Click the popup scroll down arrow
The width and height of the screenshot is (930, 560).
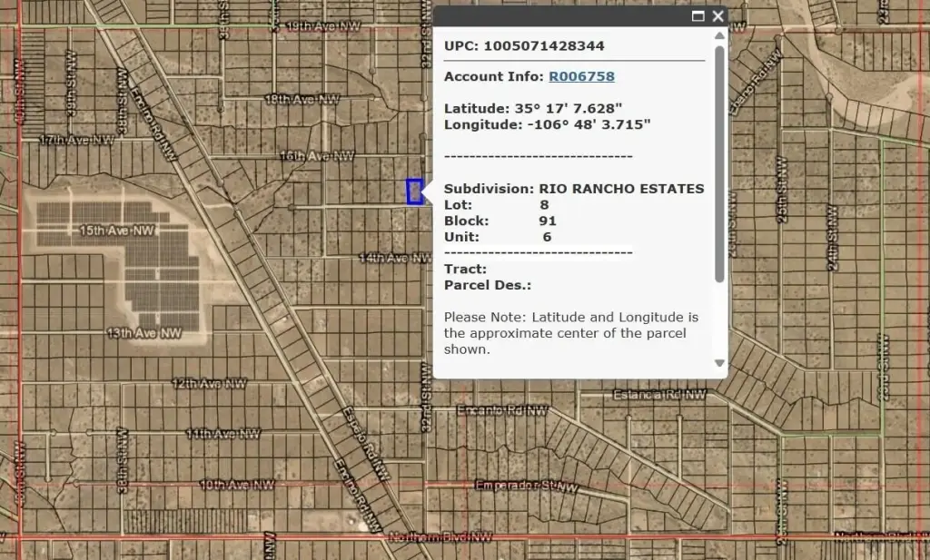(719, 363)
